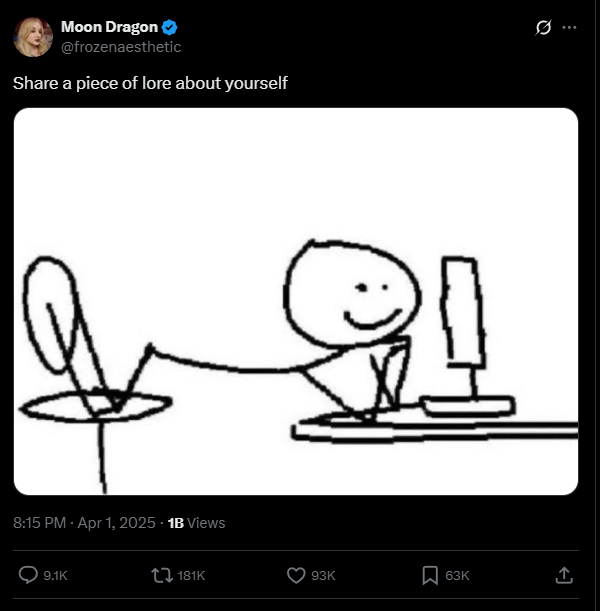600x611 pixels.
Task: Click the 63K bookmark count
Action: click(x=458, y=575)
